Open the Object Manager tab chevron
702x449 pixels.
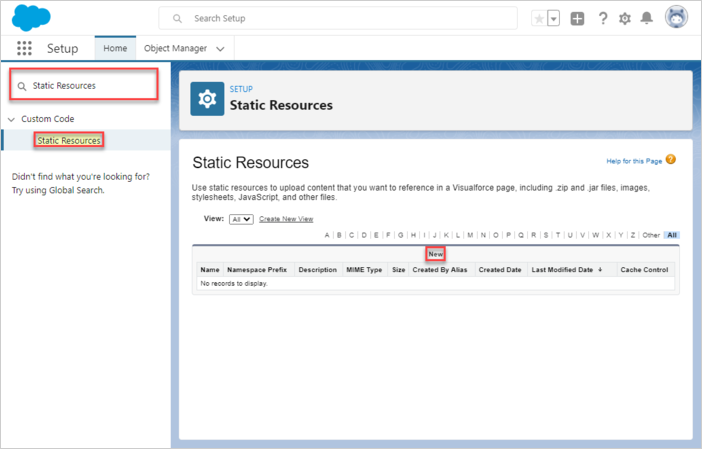tap(220, 48)
